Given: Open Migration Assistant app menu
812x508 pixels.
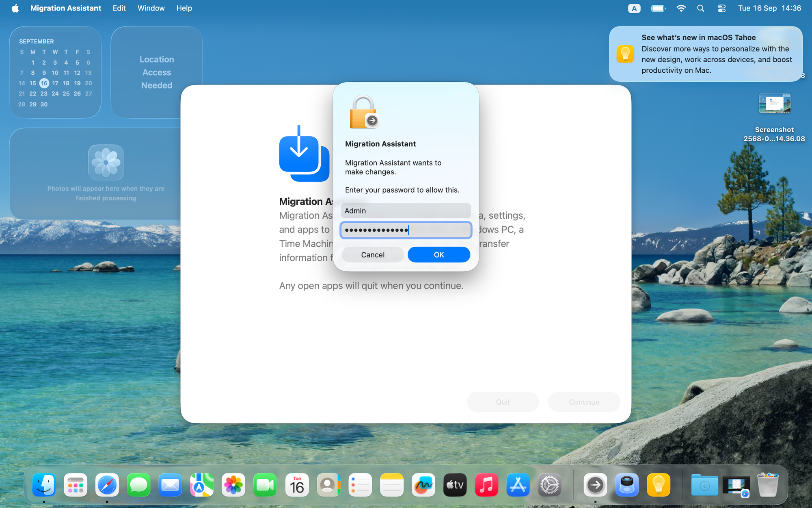Looking at the screenshot, I should 66,8.
